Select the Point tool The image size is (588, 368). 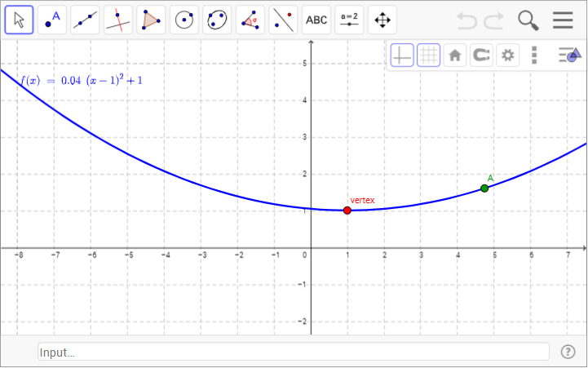(x=52, y=20)
